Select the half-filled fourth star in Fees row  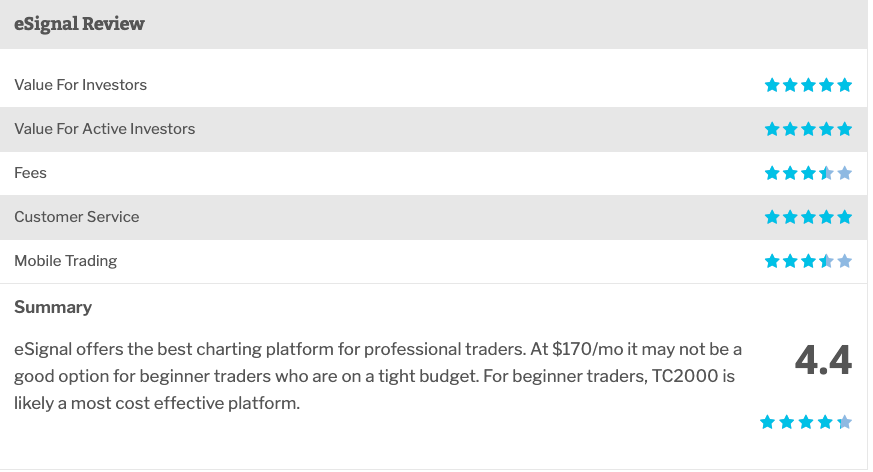point(826,173)
